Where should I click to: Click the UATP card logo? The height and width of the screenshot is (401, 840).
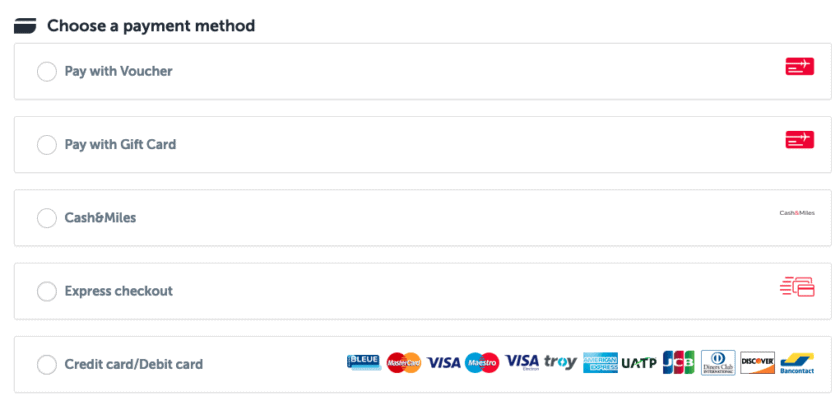click(639, 362)
